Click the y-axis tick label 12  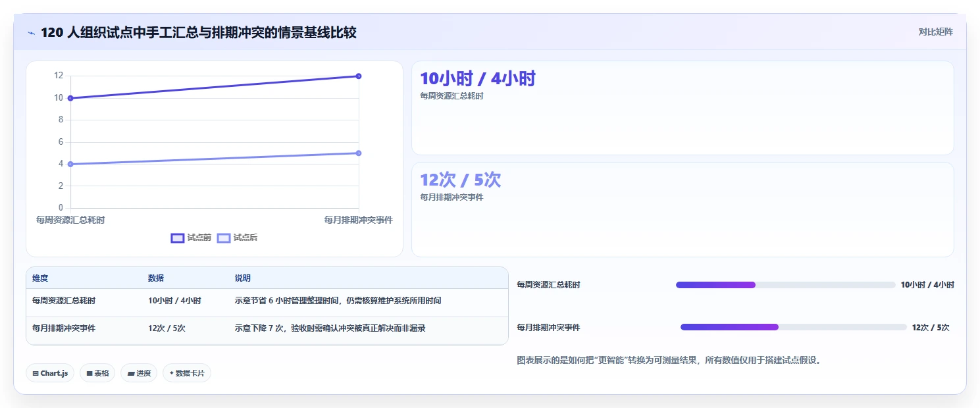pos(59,76)
